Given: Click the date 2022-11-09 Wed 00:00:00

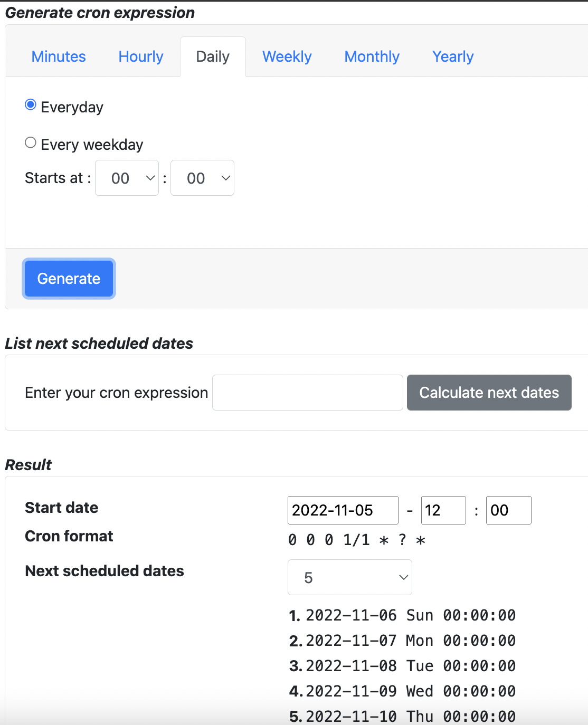Looking at the screenshot, I should tap(411, 691).
